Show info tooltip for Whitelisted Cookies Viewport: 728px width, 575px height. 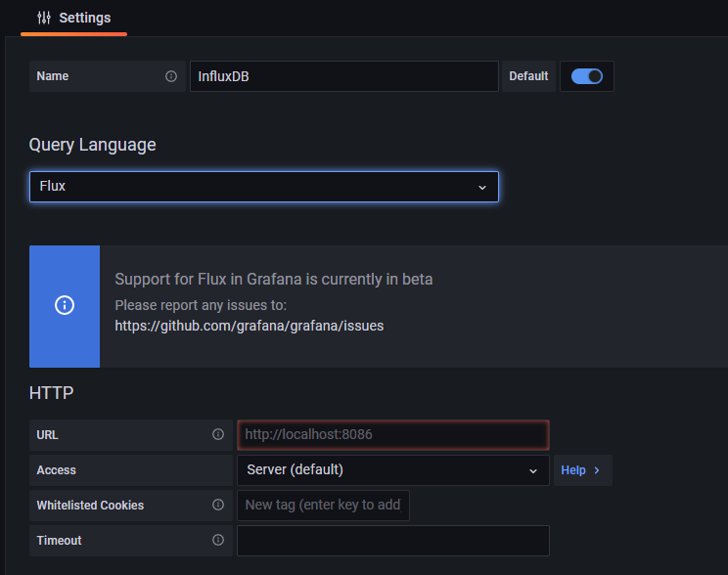[x=218, y=505]
